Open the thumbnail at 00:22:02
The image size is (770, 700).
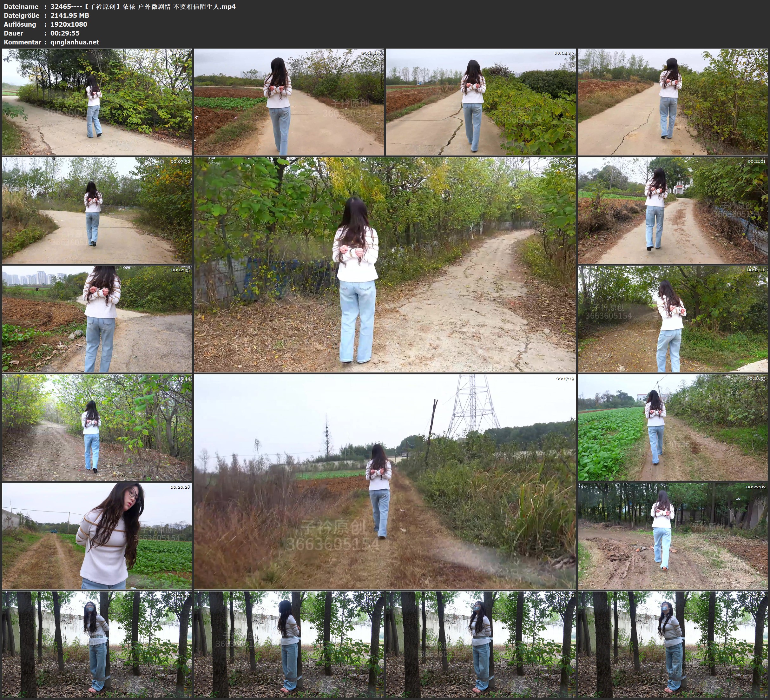coord(673,536)
